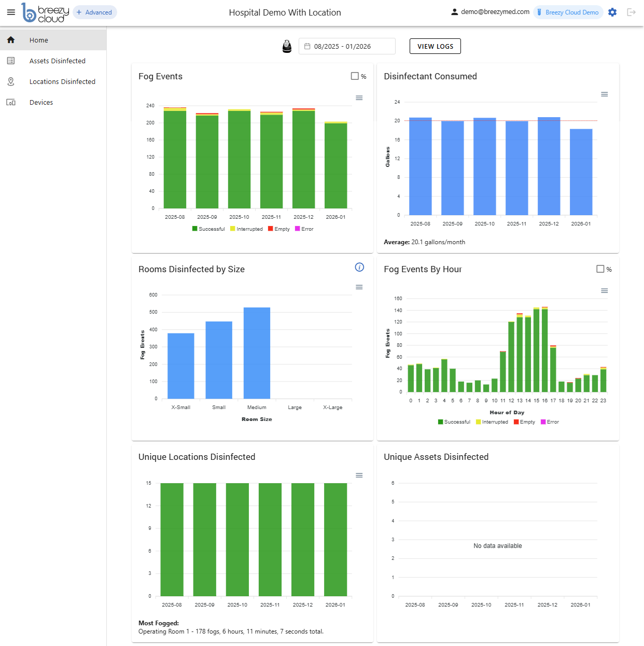Click the Assets Disinfected list icon
Image resolution: width=644 pixels, height=646 pixels.
[11, 61]
